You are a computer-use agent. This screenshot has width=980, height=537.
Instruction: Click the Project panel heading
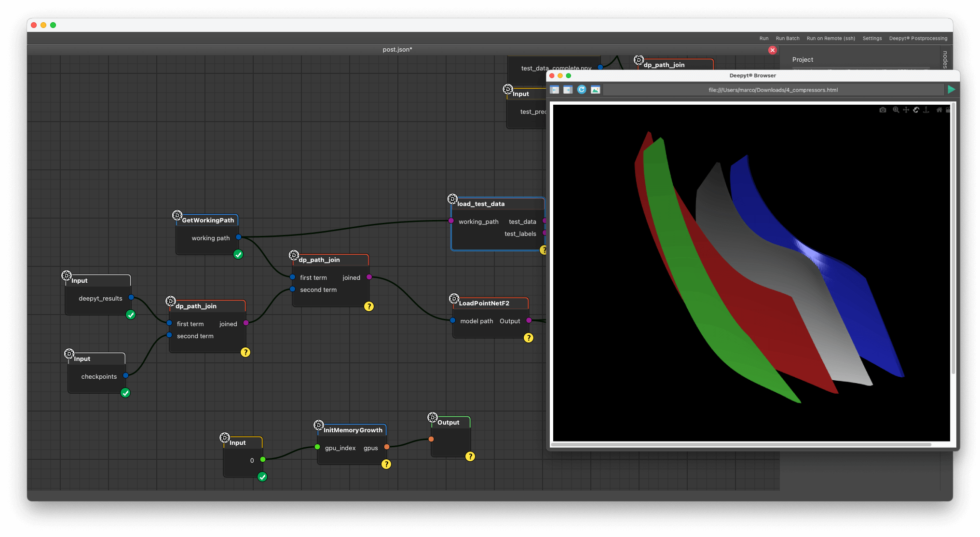coord(803,60)
